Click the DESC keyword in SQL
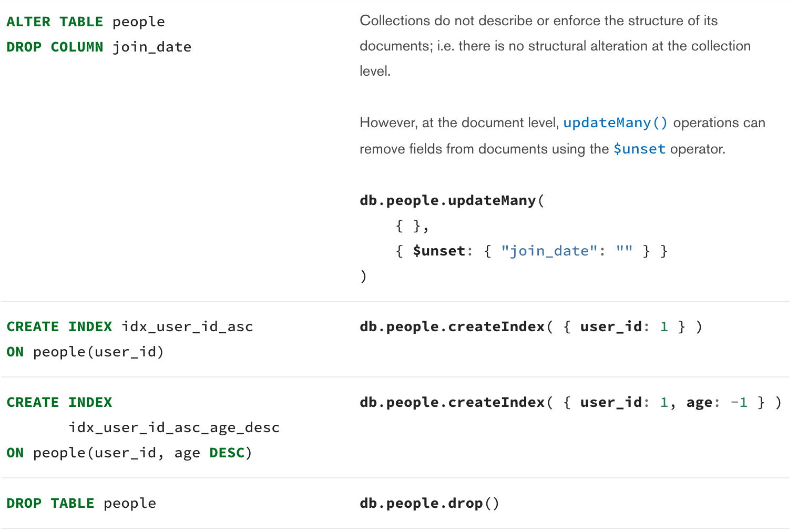 pyautogui.click(x=227, y=453)
